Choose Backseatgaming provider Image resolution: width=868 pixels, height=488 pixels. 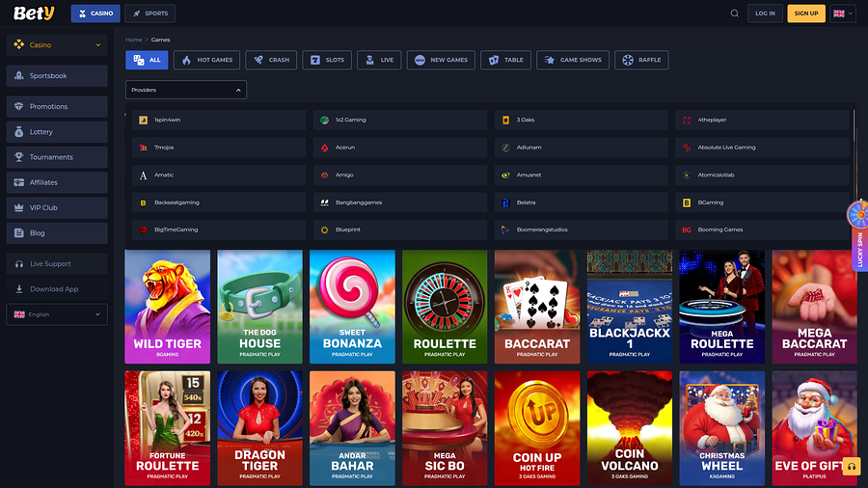219,203
